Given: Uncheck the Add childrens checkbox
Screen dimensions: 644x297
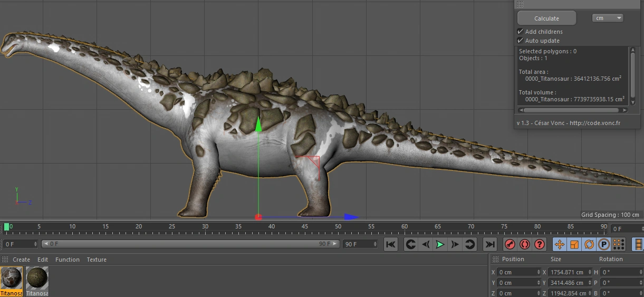Looking at the screenshot, I should coord(521,32).
